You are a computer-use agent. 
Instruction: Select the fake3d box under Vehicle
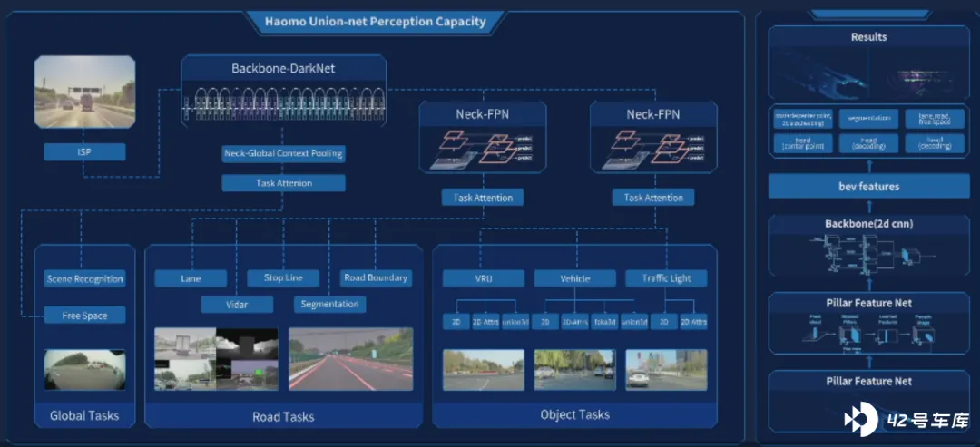(604, 322)
